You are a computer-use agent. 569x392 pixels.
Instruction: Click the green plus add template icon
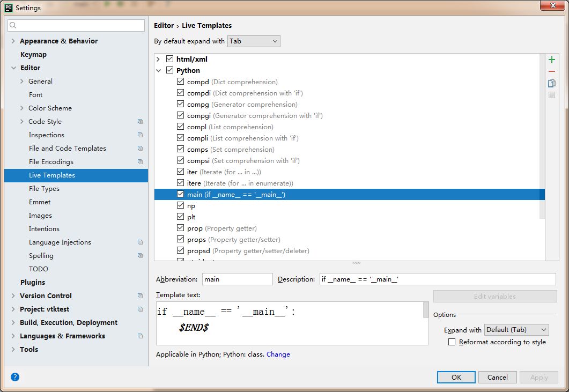coord(552,60)
